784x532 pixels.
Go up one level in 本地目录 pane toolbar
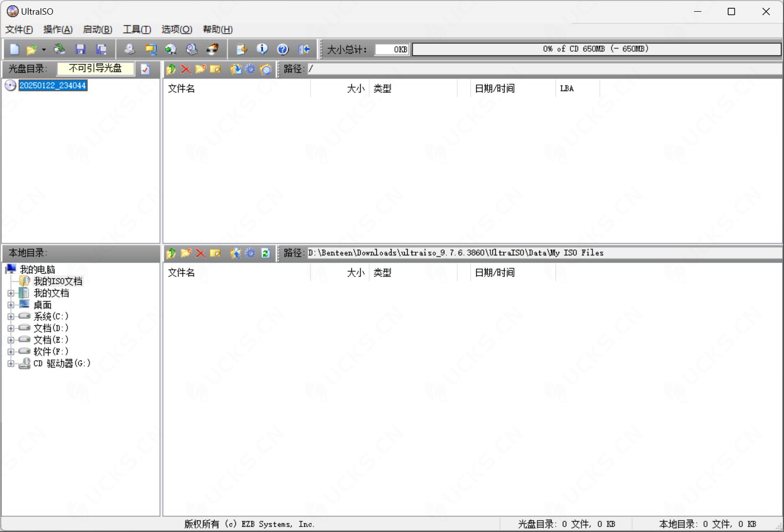pos(171,253)
